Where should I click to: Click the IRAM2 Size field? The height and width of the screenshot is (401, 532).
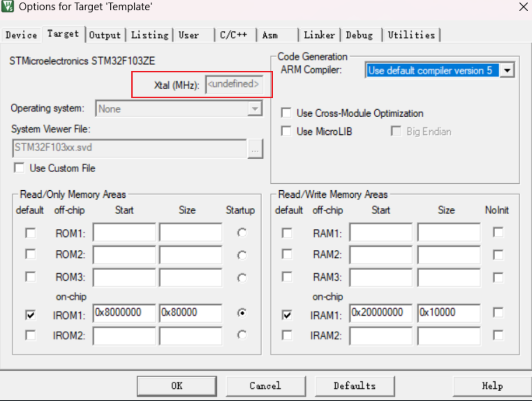point(449,336)
